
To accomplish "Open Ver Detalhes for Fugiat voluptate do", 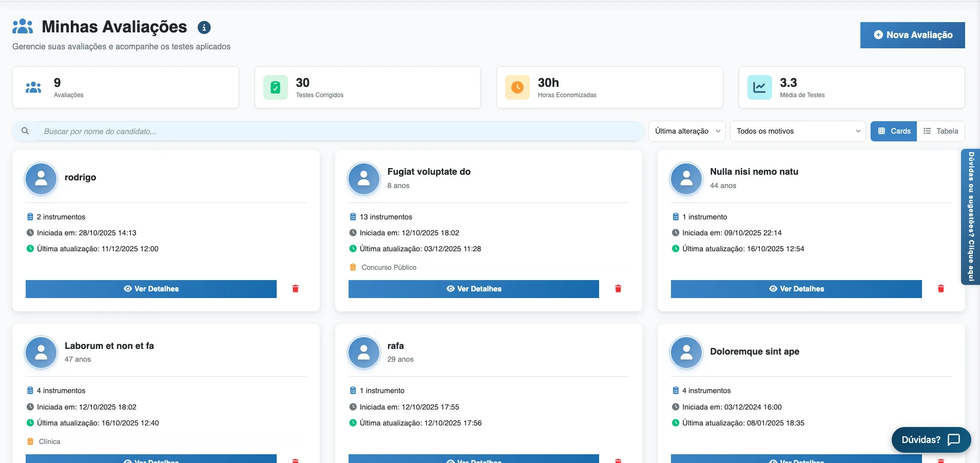I will point(473,289).
